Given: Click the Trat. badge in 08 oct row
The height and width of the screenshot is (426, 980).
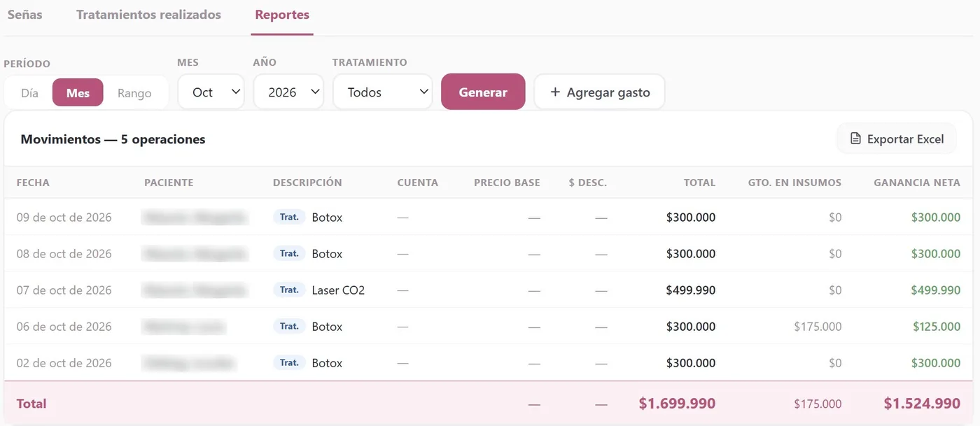Looking at the screenshot, I should pos(289,254).
